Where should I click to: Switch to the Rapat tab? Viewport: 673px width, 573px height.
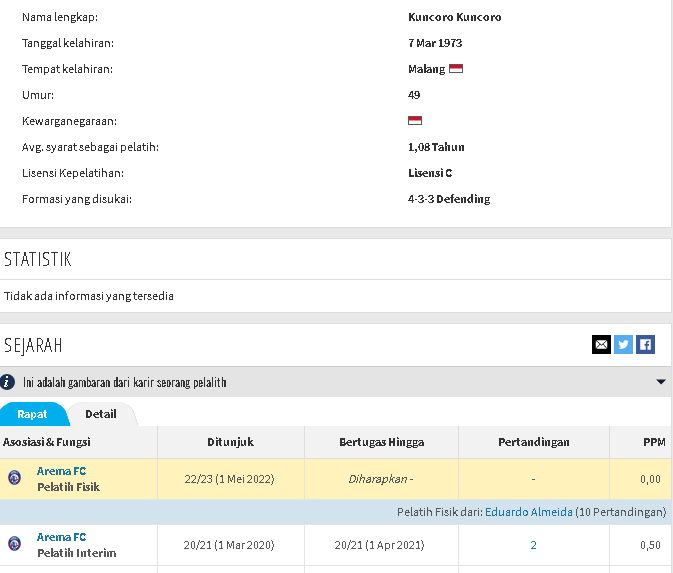pos(33,414)
